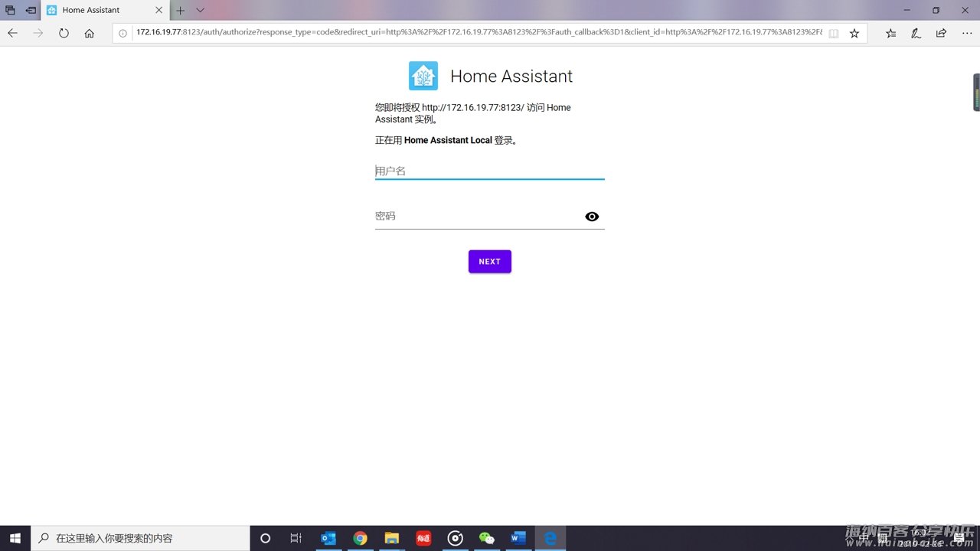Open browser home page
The image size is (980, 551).
point(90,33)
